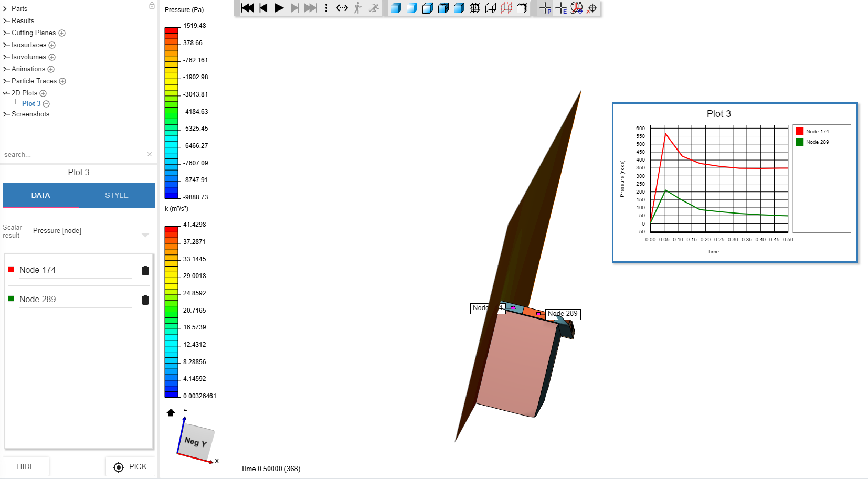Click the home view icon
868x479 pixels.
[x=171, y=412]
